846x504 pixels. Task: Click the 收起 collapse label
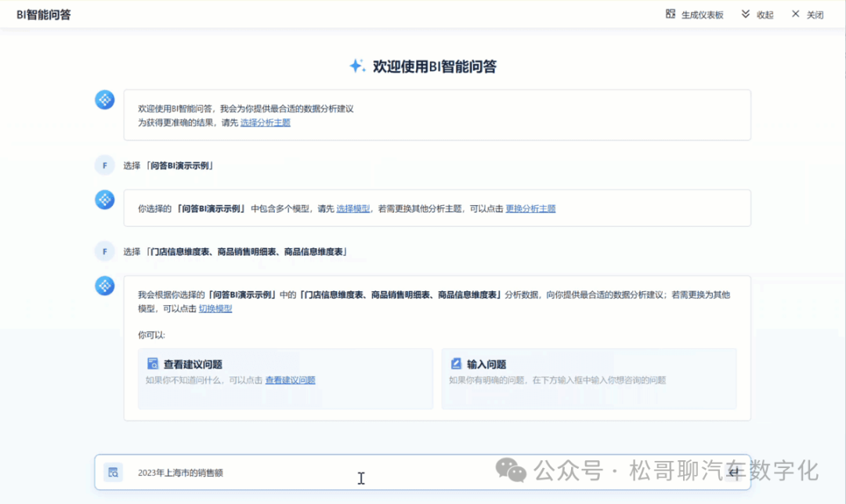click(765, 15)
